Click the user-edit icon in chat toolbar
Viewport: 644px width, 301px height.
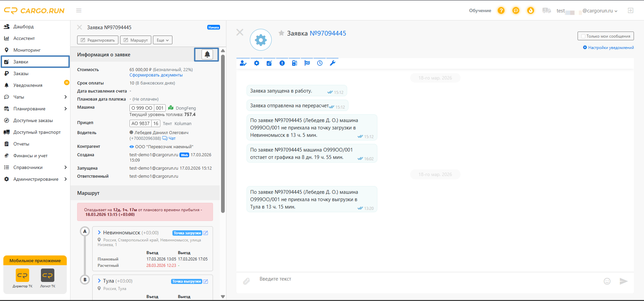point(243,63)
